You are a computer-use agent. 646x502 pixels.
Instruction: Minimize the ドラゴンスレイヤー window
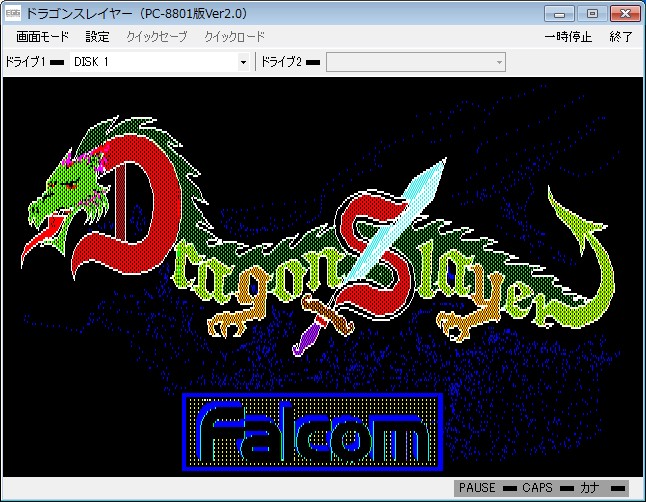(559, 14)
